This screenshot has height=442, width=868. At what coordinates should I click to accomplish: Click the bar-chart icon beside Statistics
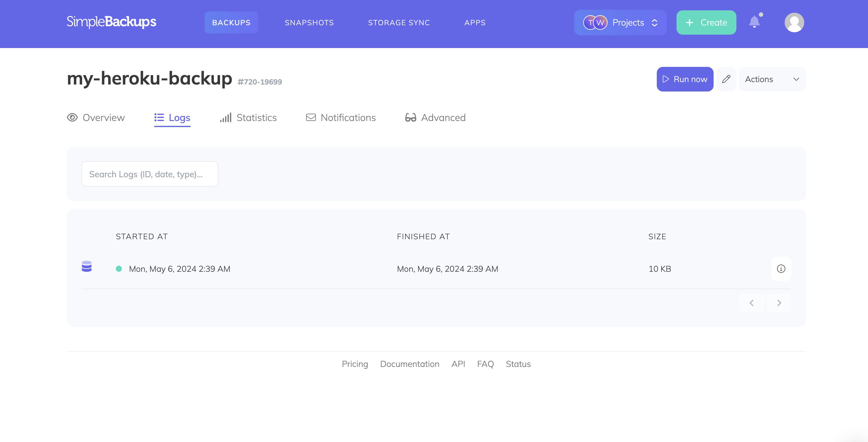coord(225,118)
